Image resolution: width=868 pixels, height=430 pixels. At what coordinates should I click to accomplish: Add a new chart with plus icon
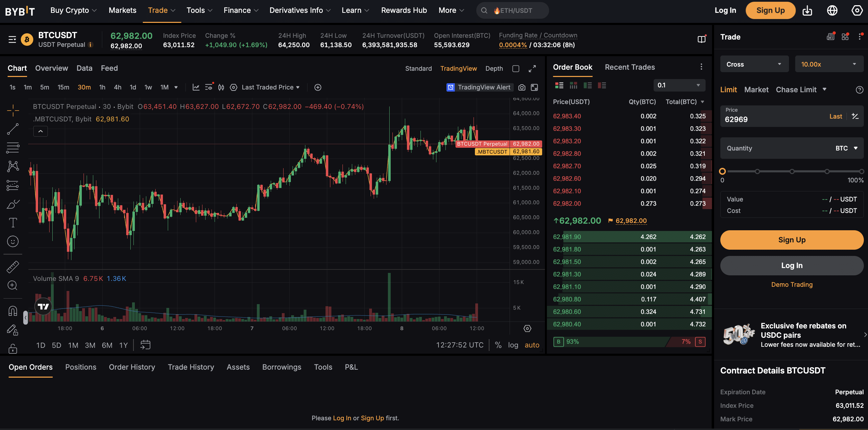318,87
